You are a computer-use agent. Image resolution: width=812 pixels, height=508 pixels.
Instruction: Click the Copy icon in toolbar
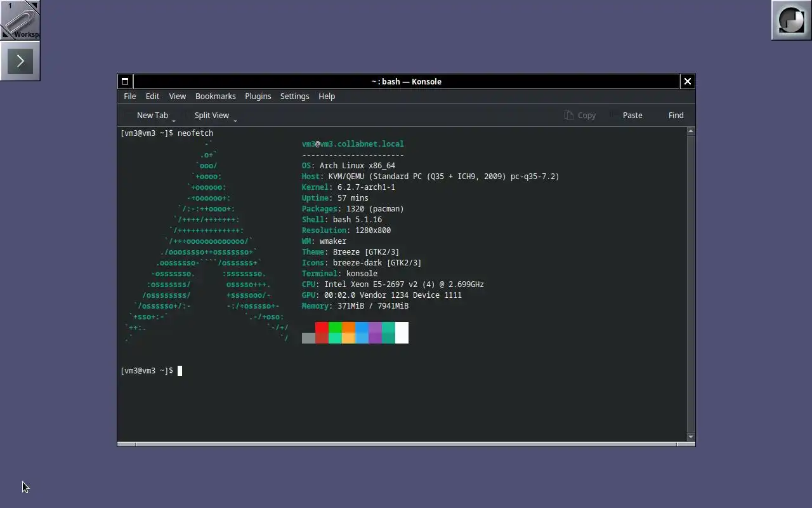[569, 115]
